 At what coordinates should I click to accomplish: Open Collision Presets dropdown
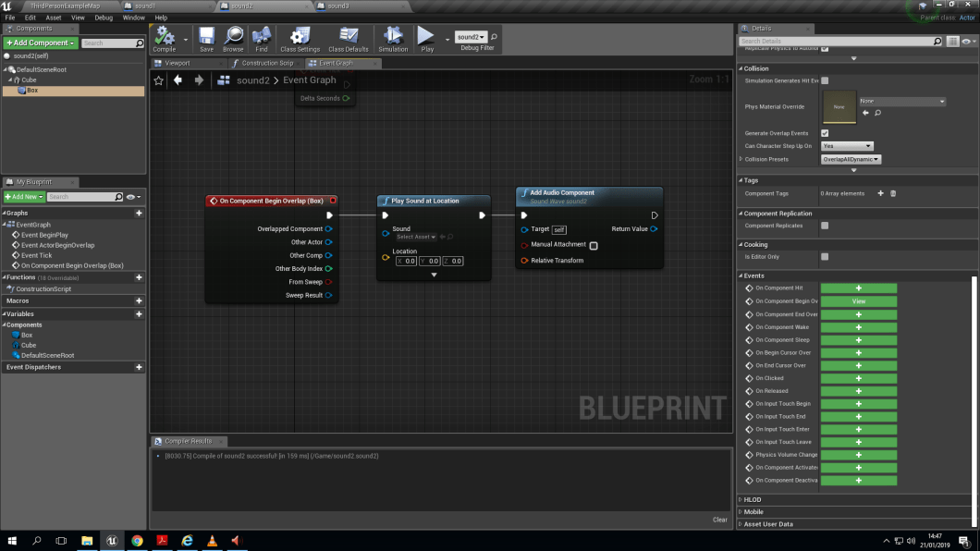tap(851, 159)
